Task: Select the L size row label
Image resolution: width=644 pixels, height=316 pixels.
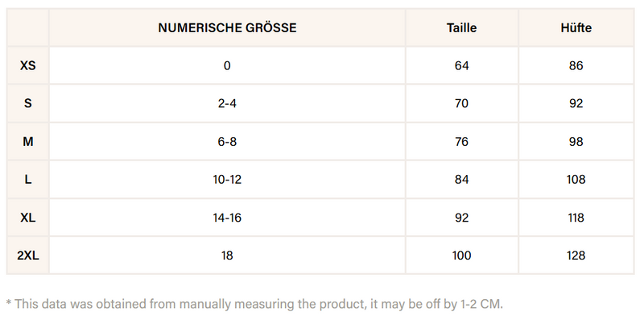Action: tap(28, 180)
